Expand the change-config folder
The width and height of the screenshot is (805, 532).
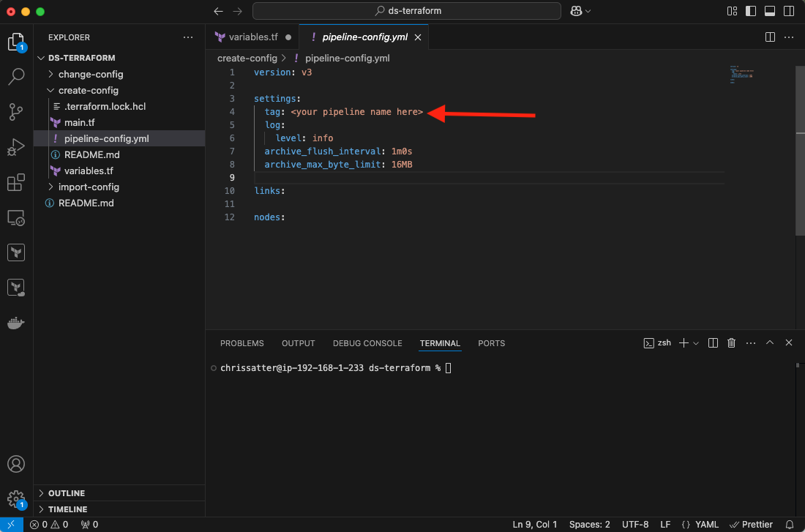pyautogui.click(x=90, y=74)
